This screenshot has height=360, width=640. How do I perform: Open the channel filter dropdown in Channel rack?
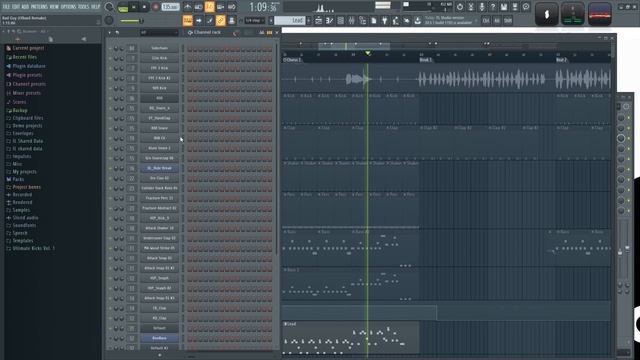[x=158, y=32]
